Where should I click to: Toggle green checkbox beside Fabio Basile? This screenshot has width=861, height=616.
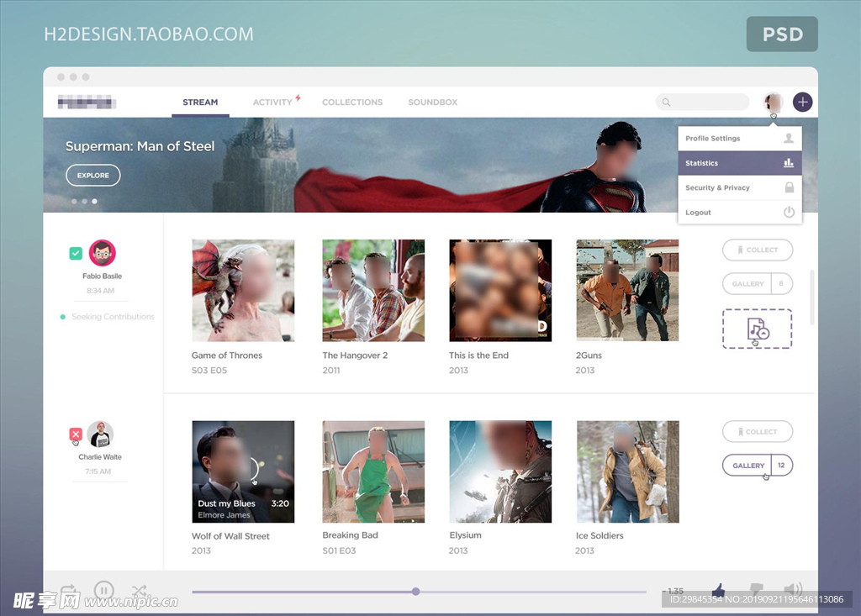(76, 253)
